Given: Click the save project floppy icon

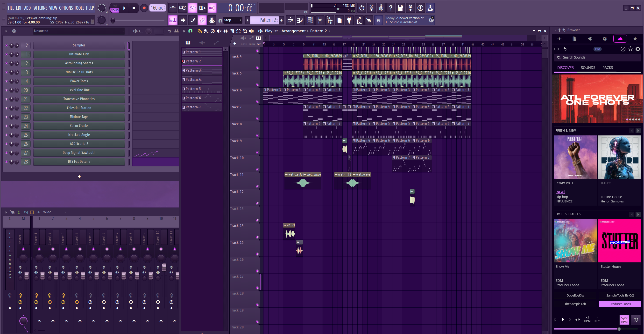Looking at the screenshot, I should coord(401,8).
